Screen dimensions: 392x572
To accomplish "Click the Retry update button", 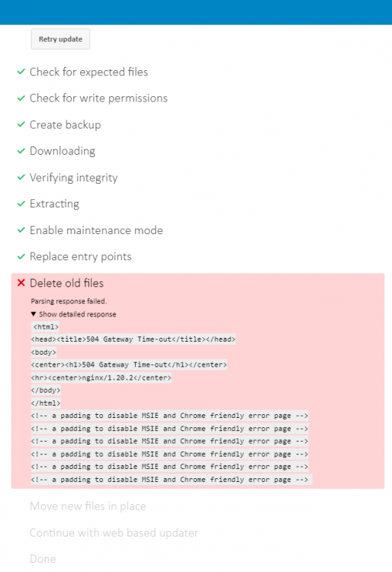I will click(x=60, y=39).
